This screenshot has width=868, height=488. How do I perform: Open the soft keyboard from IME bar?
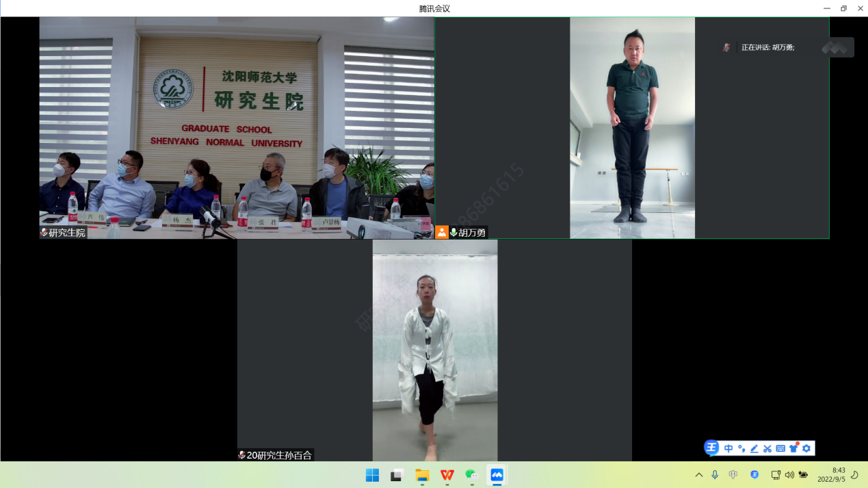click(780, 448)
